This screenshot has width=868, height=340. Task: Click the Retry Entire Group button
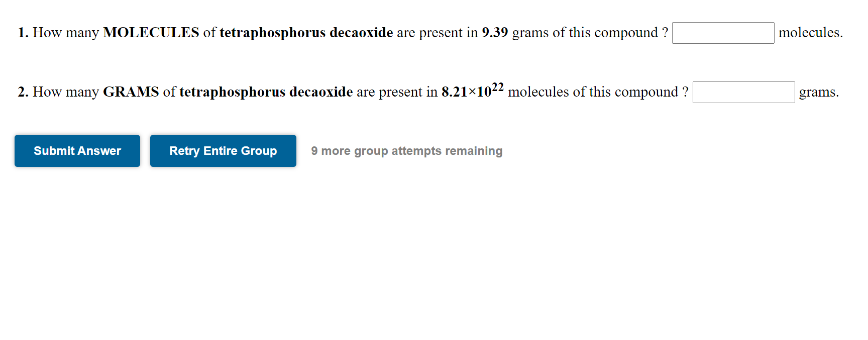coord(223,151)
